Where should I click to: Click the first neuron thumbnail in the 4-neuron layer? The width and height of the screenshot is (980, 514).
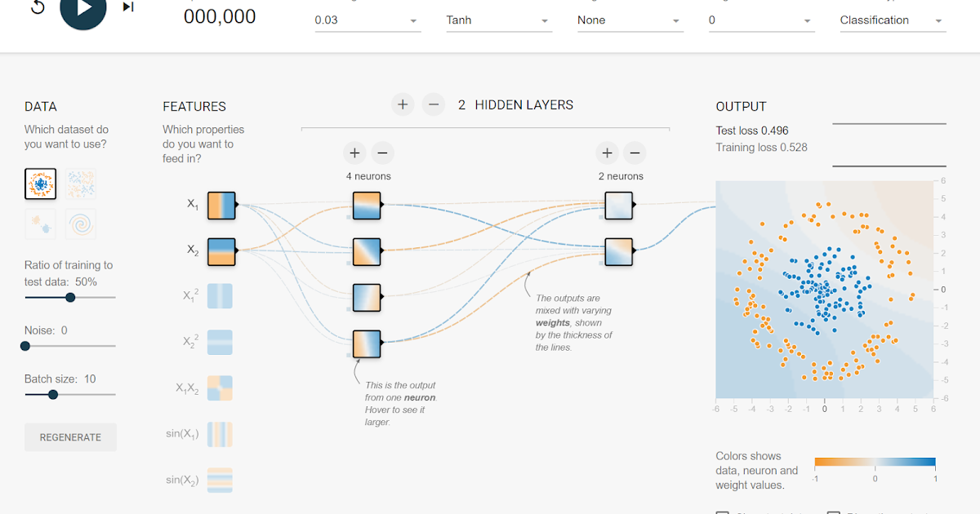pyautogui.click(x=366, y=206)
